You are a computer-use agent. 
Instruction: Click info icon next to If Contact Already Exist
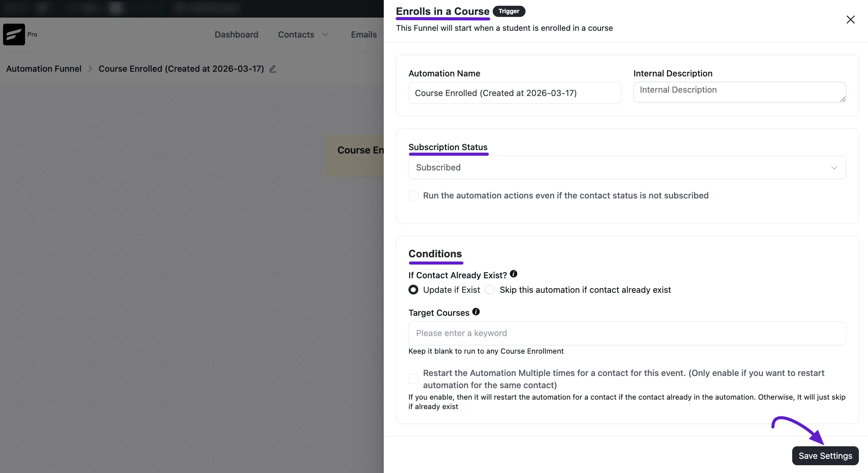(x=513, y=274)
